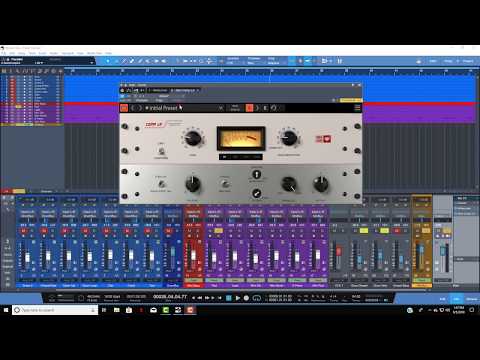This screenshot has width=480, height=360.
Task: Open the Track menu
Action: [x=32, y=53]
